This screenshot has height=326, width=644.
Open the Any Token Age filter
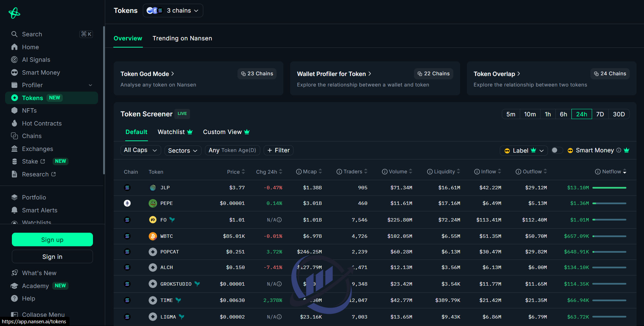click(232, 150)
